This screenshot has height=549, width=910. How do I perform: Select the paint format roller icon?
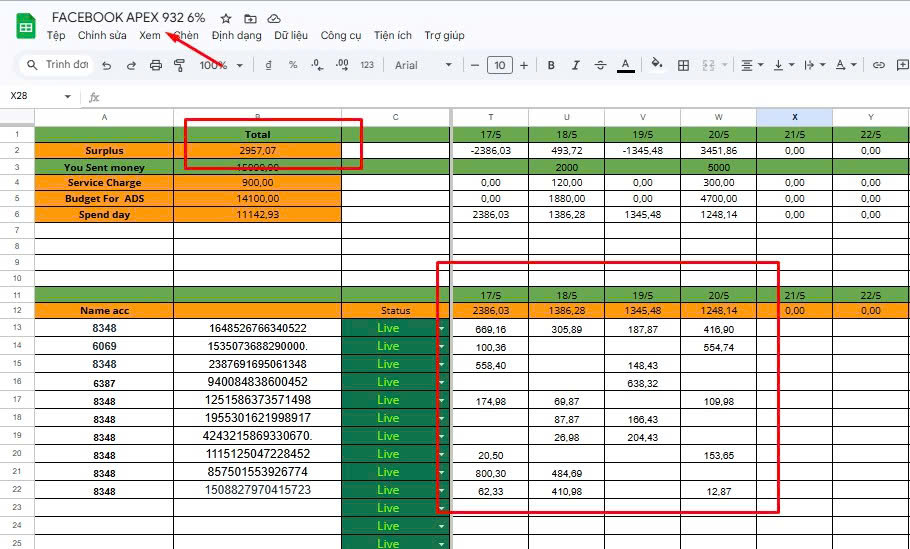pos(179,65)
